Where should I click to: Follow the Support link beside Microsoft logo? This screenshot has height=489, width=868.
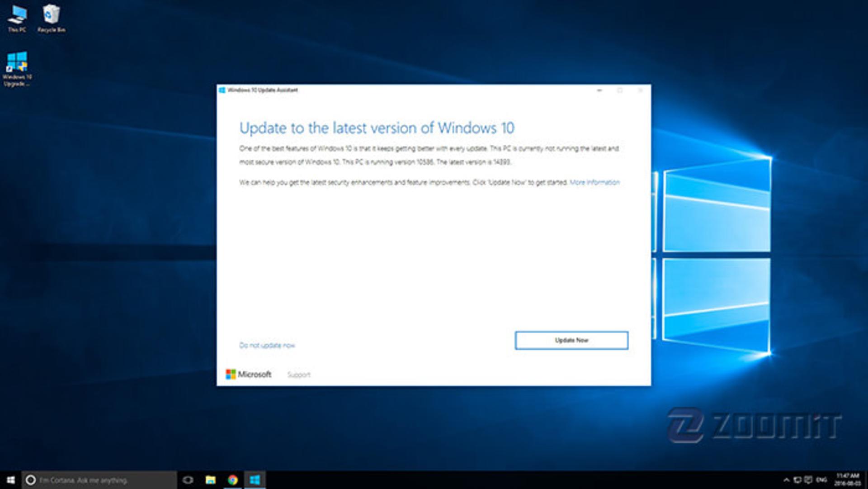[299, 375]
